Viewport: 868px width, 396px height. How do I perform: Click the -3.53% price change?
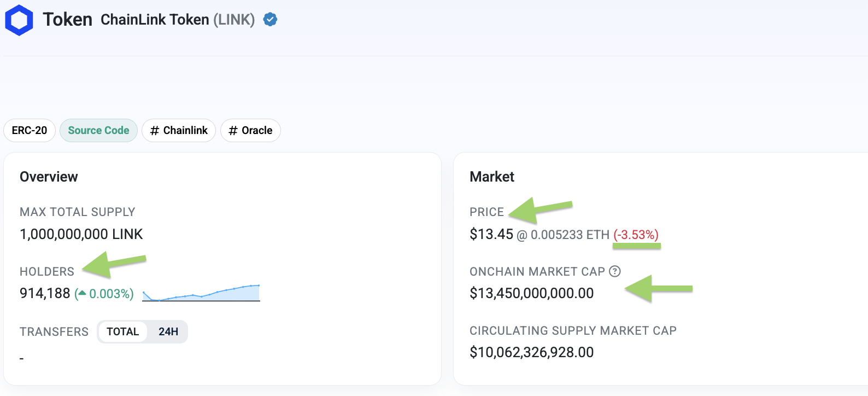pos(636,235)
